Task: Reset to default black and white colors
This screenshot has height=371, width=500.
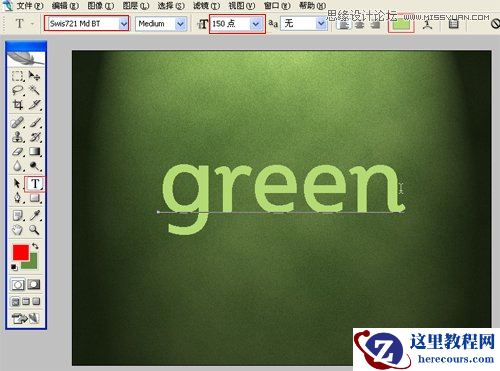Action: (14, 267)
